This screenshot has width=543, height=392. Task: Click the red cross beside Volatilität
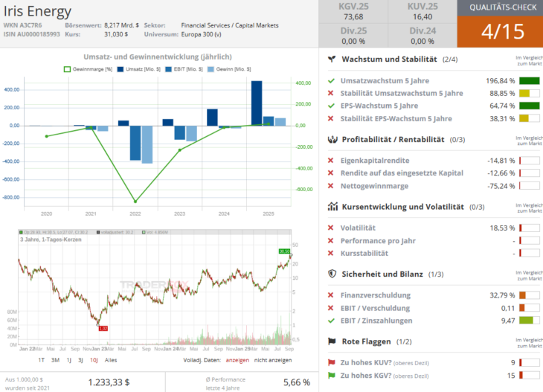(x=331, y=228)
